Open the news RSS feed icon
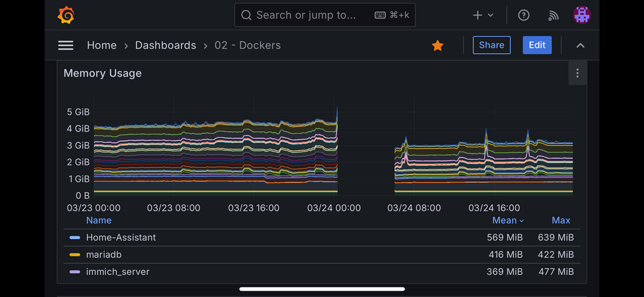This screenshot has width=644, height=297. tap(553, 15)
